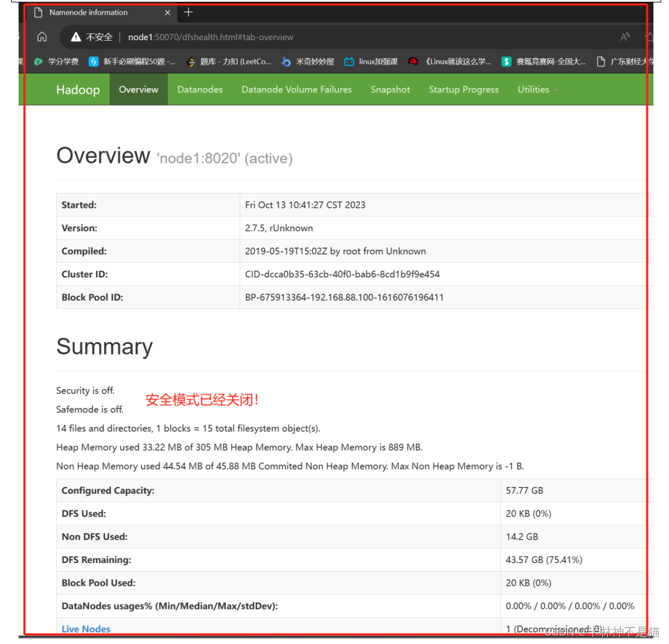Open the 《Linux就该这么学 bookmark
Screen dimensions: 669x644
(x=449, y=62)
